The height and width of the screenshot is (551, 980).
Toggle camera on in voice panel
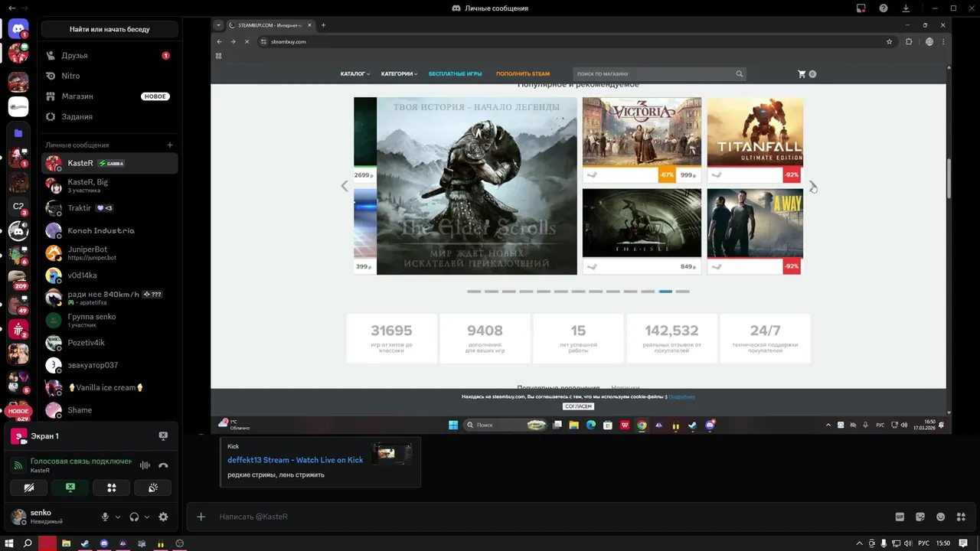(x=29, y=487)
